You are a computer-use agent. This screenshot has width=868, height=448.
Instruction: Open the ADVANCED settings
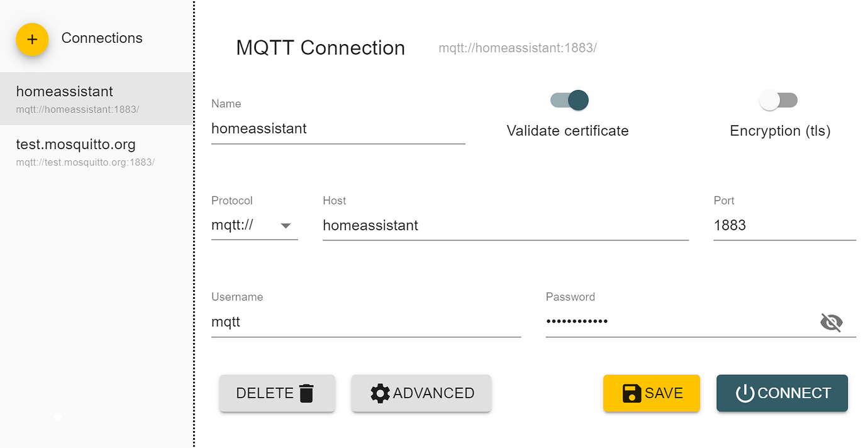[421, 393]
